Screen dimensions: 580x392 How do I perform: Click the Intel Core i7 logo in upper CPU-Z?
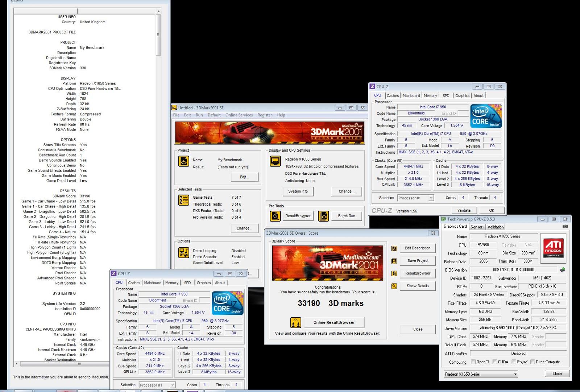(486, 116)
